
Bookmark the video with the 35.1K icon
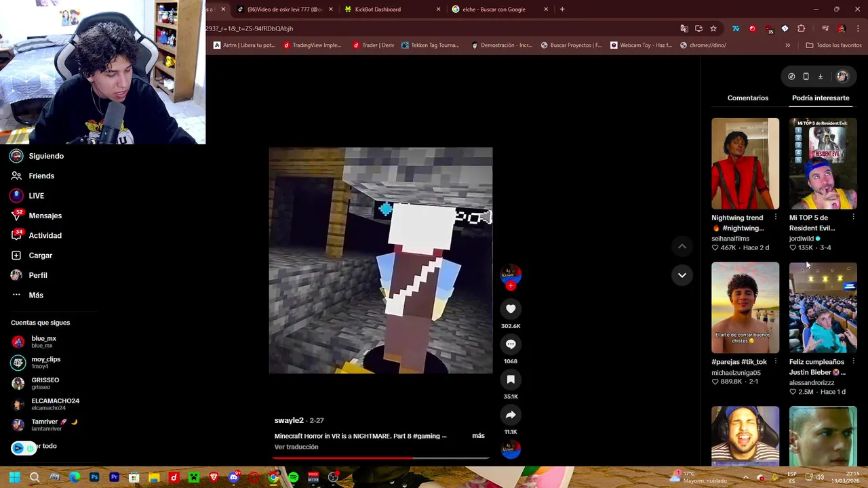pos(511,380)
